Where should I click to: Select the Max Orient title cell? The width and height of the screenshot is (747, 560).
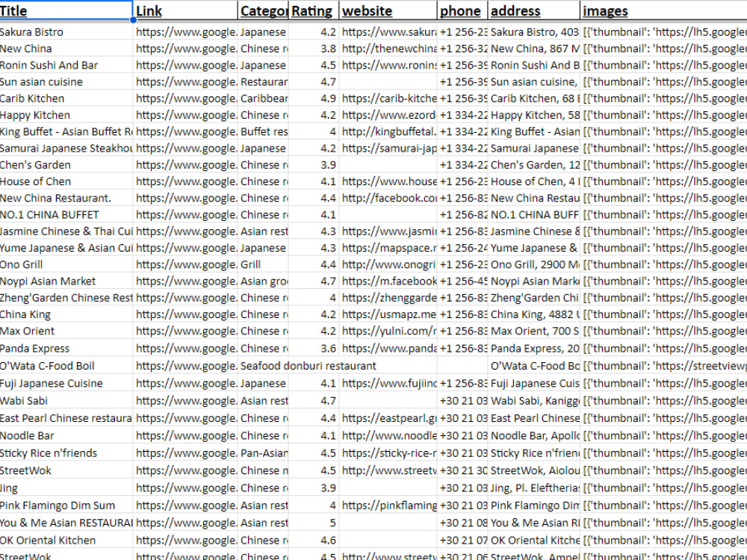point(66,331)
